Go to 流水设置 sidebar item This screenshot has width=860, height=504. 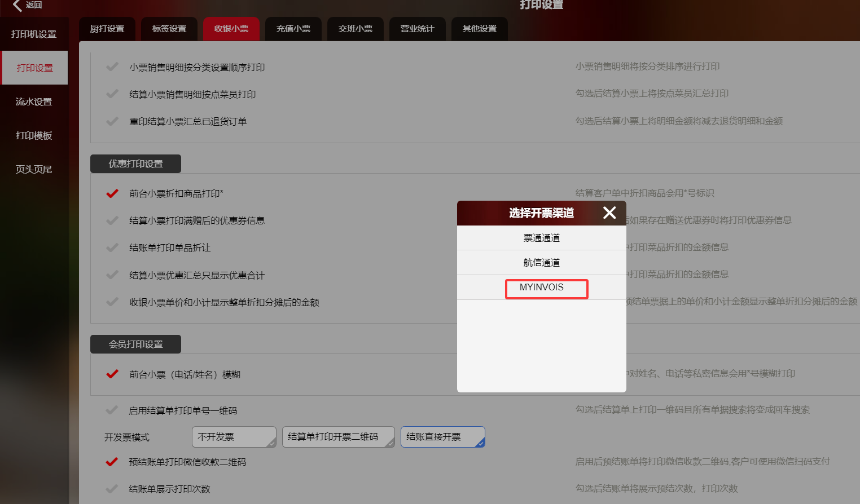tap(34, 102)
